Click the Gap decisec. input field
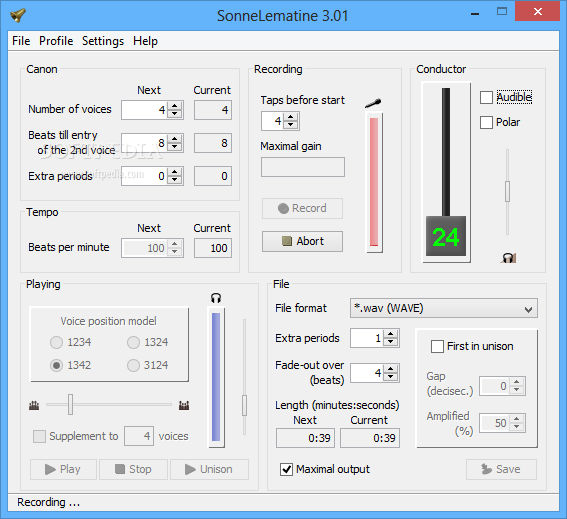The image size is (567, 519). click(495, 386)
